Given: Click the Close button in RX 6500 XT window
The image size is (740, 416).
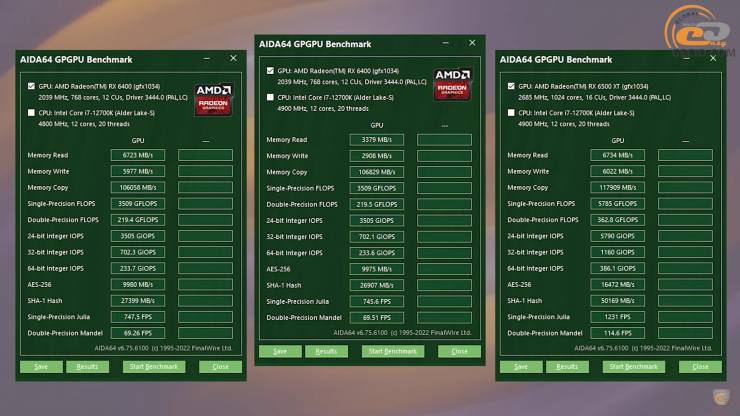Looking at the screenshot, I should point(700,367).
